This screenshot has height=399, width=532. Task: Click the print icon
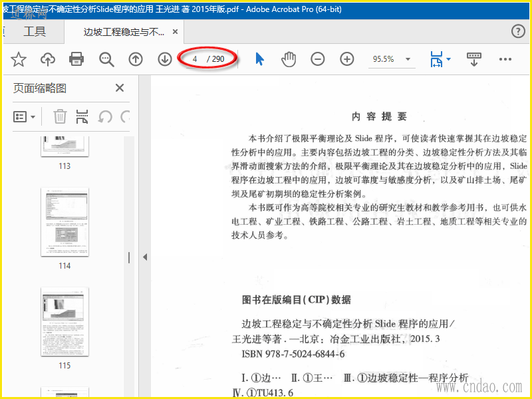pyautogui.click(x=76, y=59)
